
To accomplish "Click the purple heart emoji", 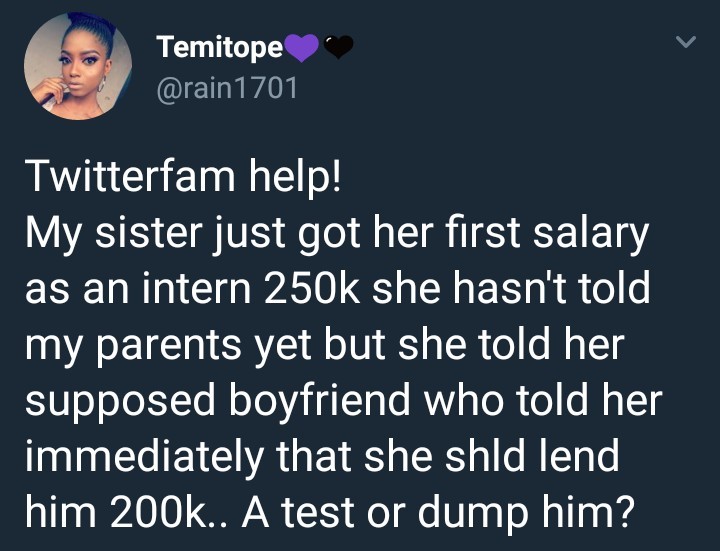I will click(x=301, y=46).
